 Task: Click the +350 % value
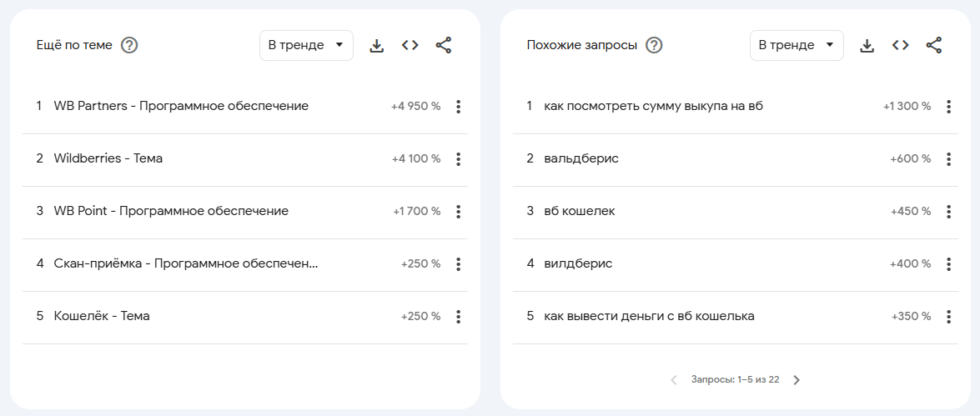[x=912, y=317]
